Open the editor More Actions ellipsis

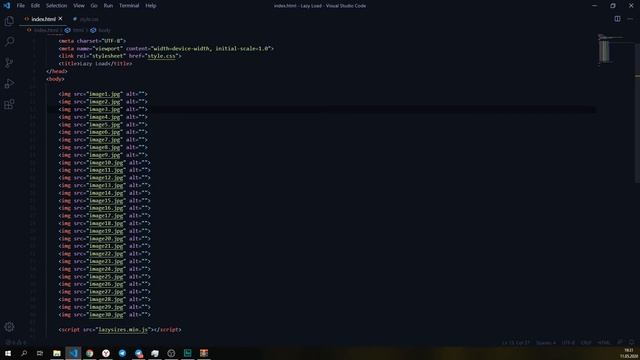[x=630, y=19]
